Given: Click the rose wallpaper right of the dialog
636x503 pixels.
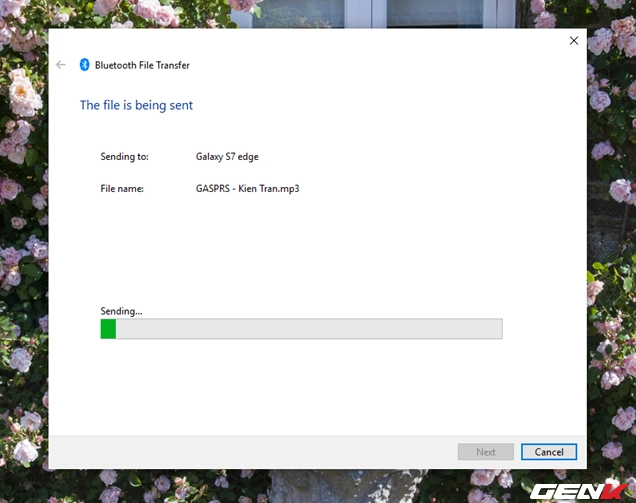Looking at the screenshot, I should pyautogui.click(x=610, y=250).
